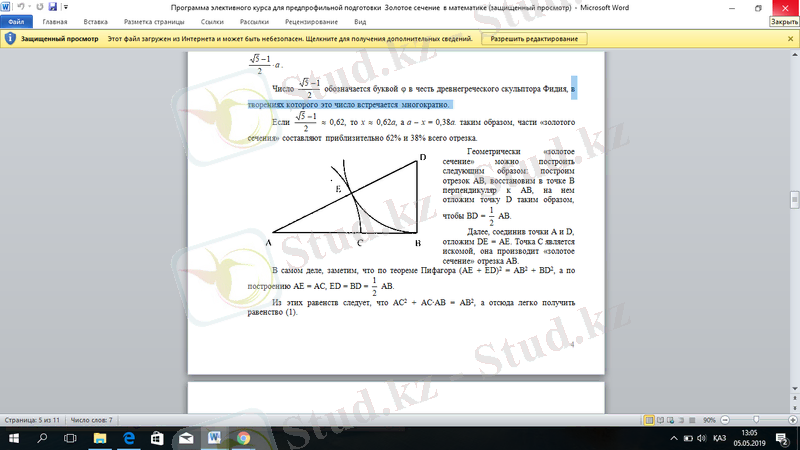
Task: Click the volume speaker icon in tray
Action: [x=702, y=438]
